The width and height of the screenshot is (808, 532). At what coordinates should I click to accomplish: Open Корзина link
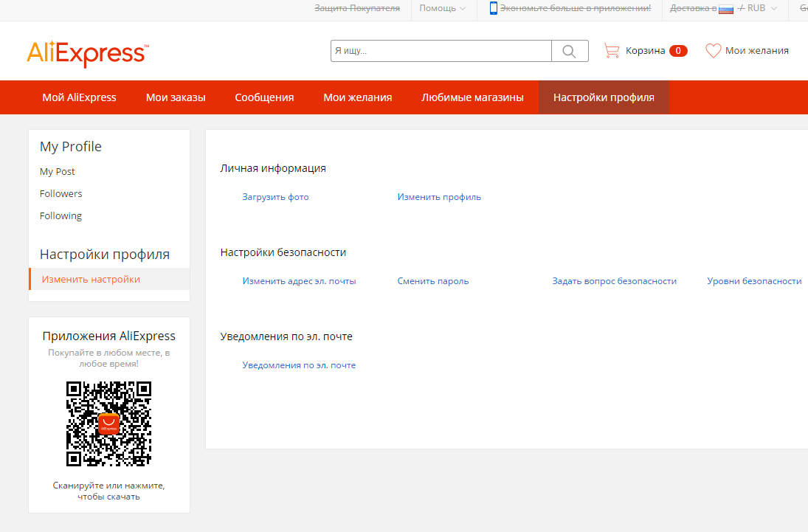point(645,50)
